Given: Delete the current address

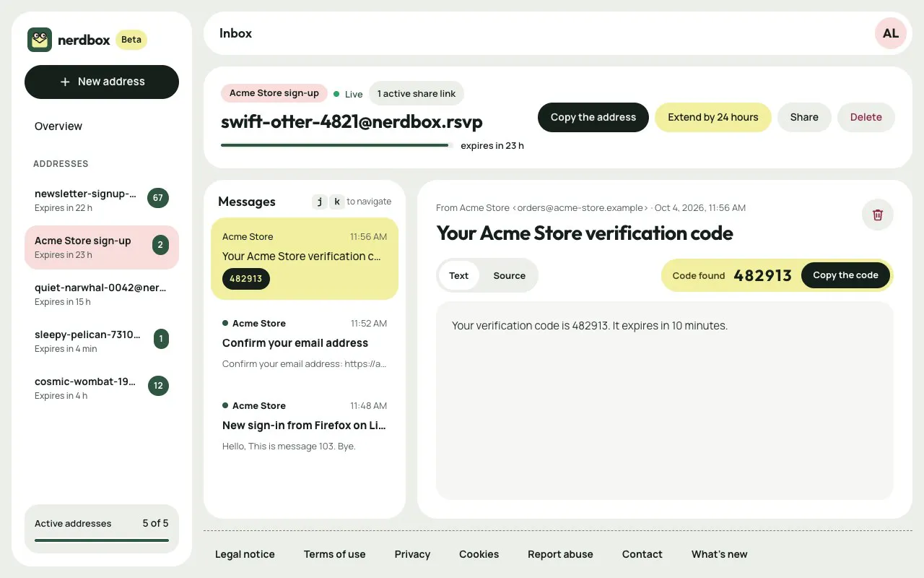Looking at the screenshot, I should tap(866, 117).
